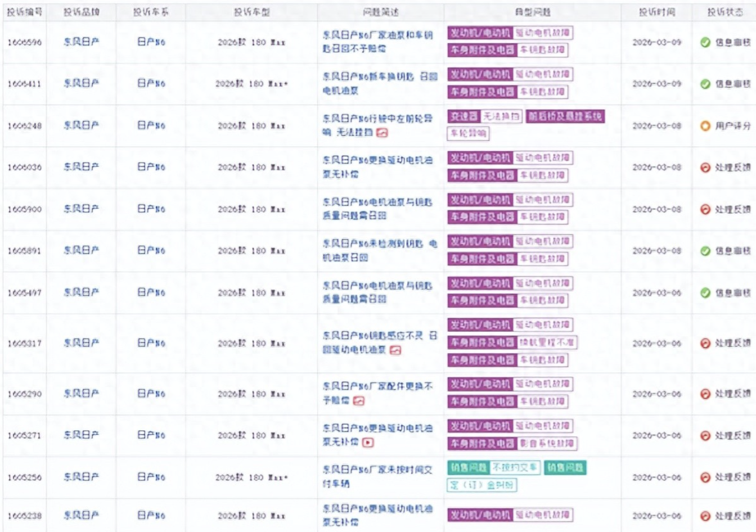756x532 pixels.
Task: View the image icon in complaint 1605290
Action: [x=359, y=401]
